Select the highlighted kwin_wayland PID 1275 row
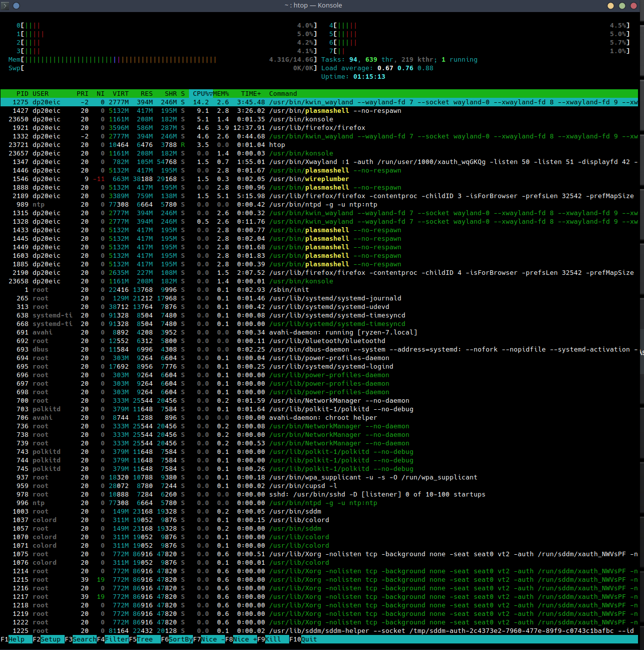 pos(319,102)
